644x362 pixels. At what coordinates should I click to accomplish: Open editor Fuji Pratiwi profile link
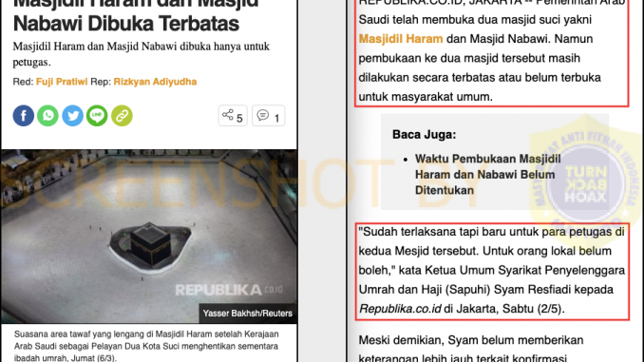[62, 82]
